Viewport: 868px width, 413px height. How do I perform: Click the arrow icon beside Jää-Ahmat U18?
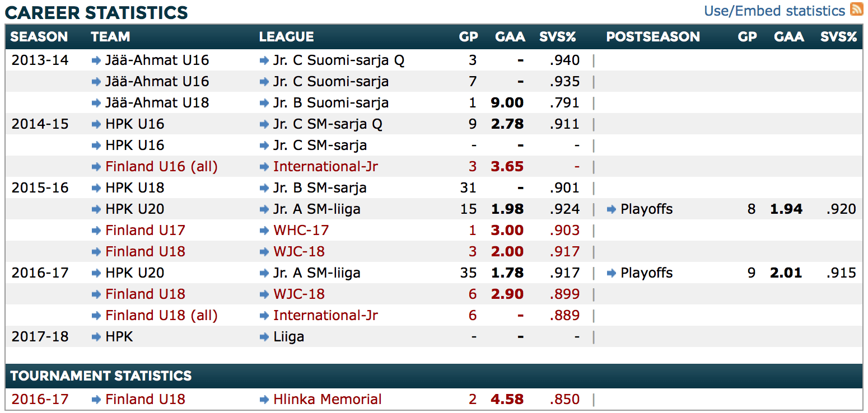[96, 103]
